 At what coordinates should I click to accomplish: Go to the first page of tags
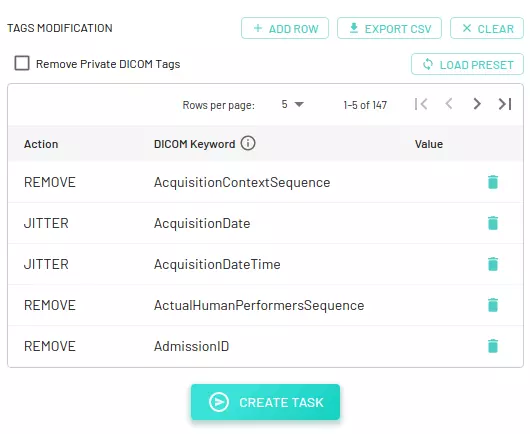point(421,104)
